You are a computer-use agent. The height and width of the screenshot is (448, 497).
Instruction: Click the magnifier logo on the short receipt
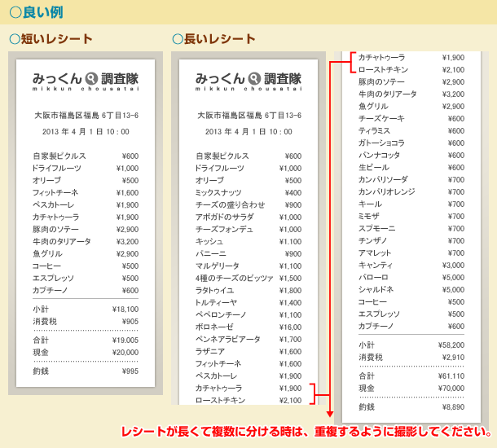(x=90, y=79)
